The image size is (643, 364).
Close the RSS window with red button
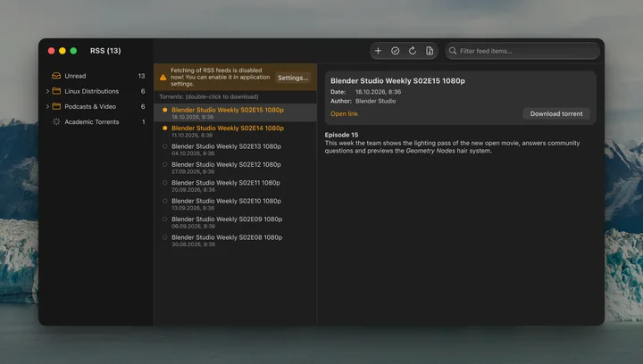[51, 51]
